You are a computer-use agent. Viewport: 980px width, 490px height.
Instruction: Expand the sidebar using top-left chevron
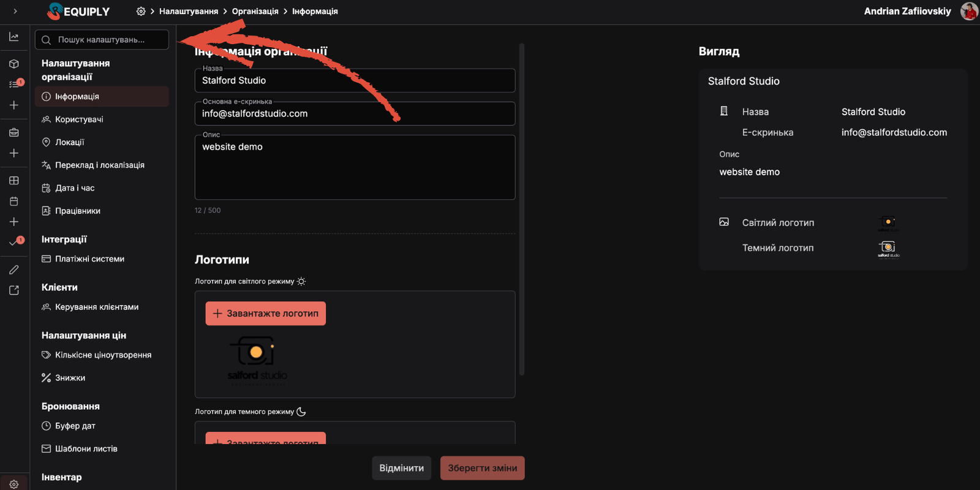click(x=15, y=11)
